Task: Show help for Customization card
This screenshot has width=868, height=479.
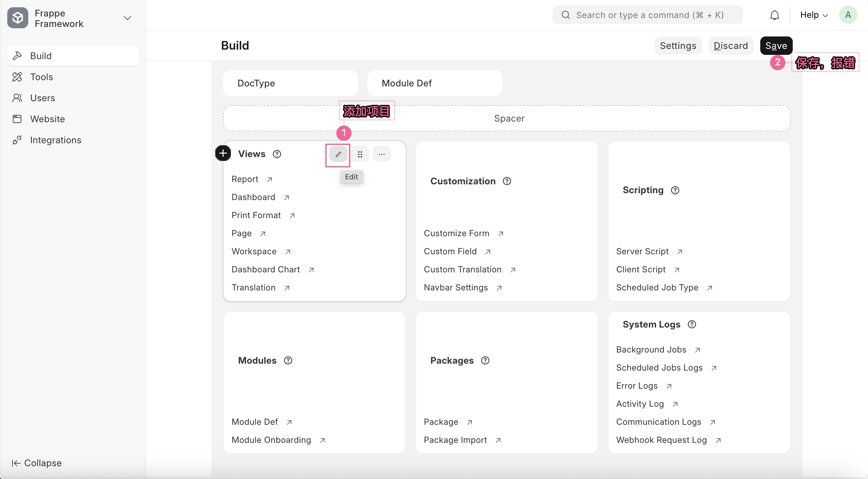Action: [507, 181]
